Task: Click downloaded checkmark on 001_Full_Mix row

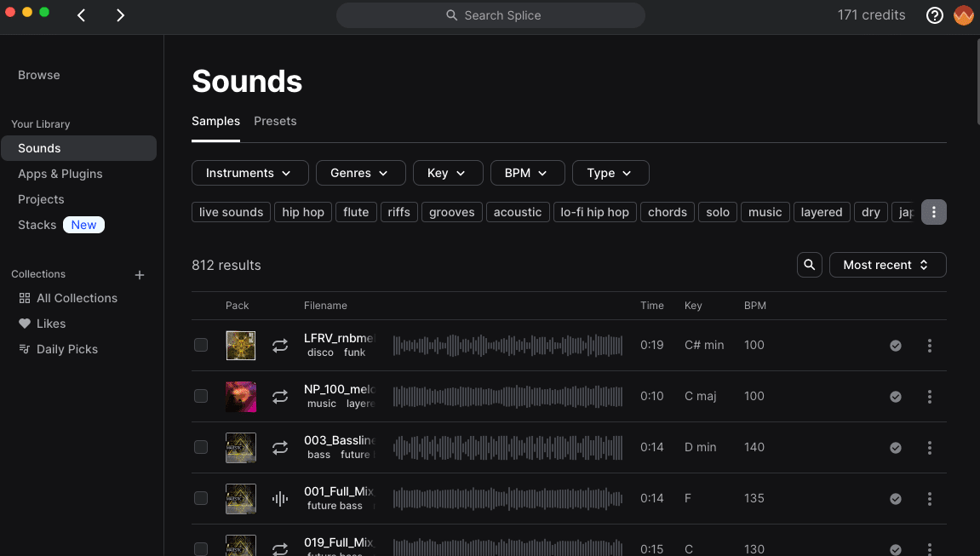Action: pyautogui.click(x=896, y=498)
